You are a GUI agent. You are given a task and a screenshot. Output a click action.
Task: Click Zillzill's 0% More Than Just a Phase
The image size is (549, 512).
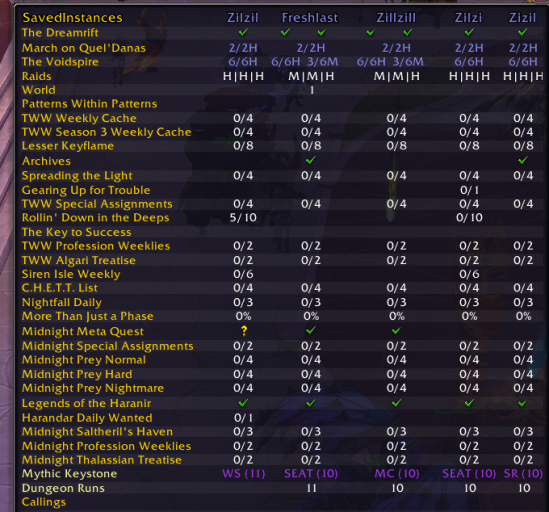[x=396, y=316]
